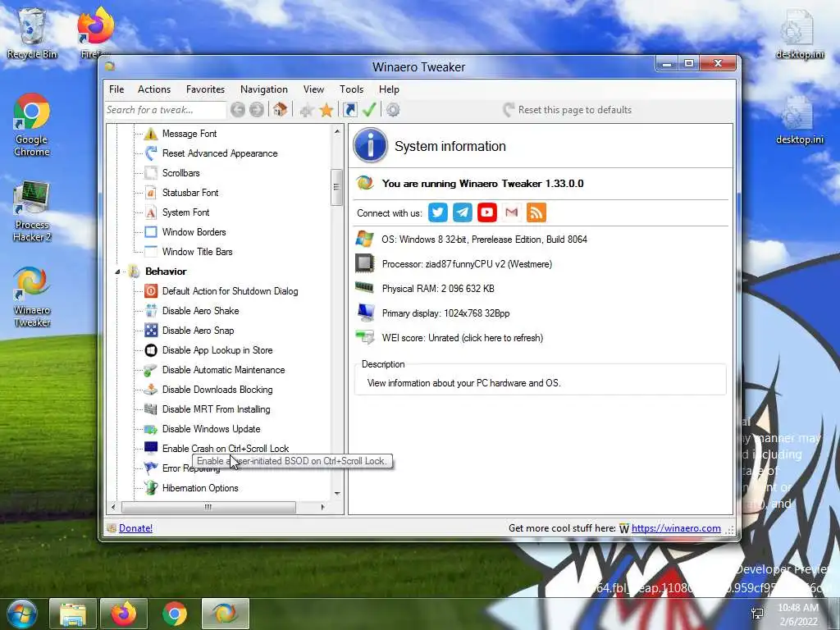Viewport: 840px width, 630px height.
Task: Collapse the Behavior tree category
Action: tap(117, 272)
